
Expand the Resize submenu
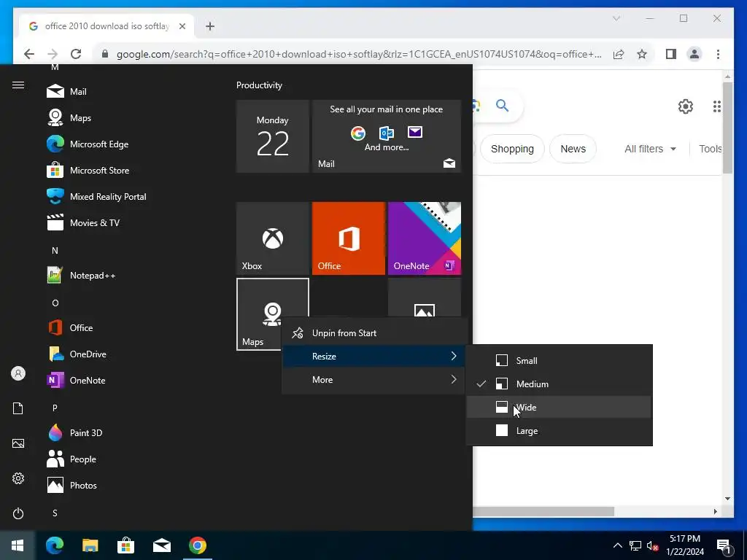(373, 356)
